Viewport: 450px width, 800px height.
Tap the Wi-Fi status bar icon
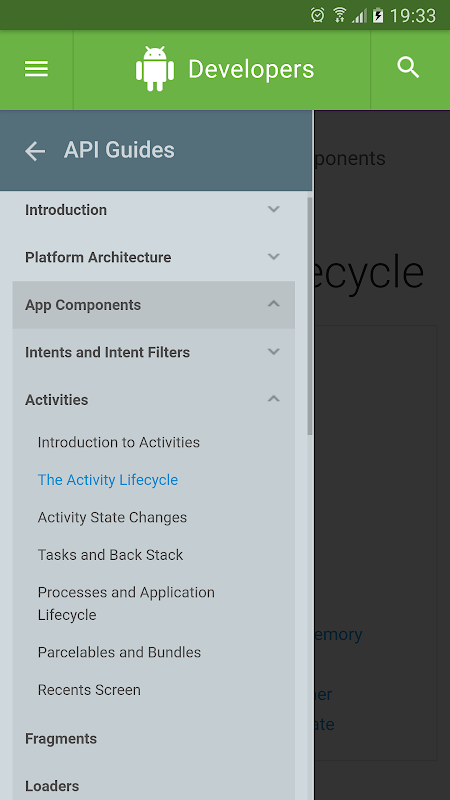339,15
